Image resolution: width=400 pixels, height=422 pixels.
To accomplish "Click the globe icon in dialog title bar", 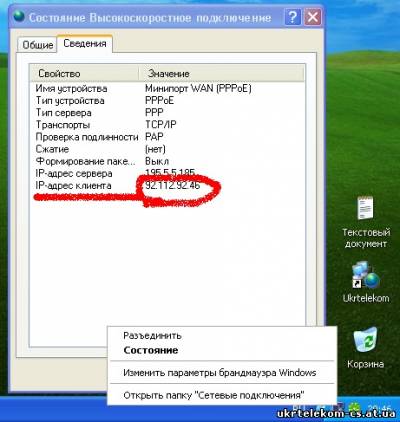I will [x=19, y=17].
